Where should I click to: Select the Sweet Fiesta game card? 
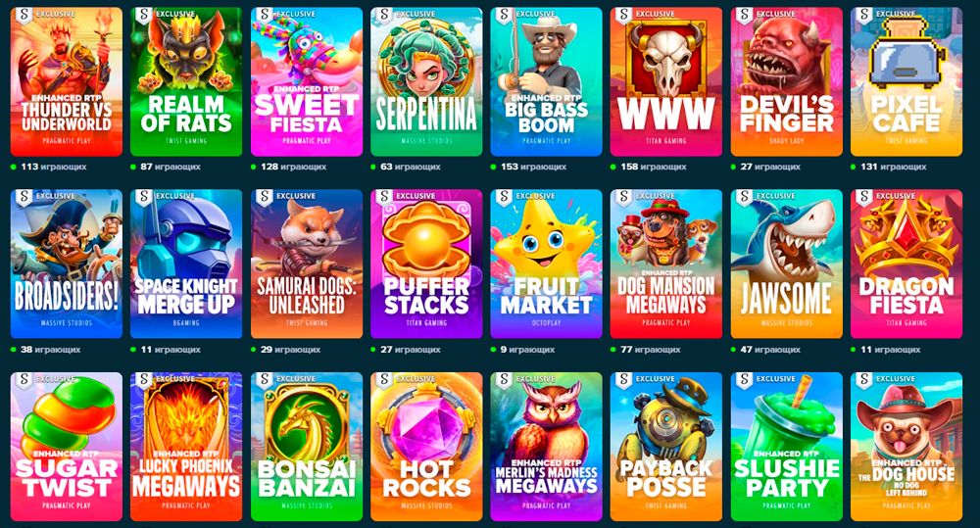coord(306,82)
